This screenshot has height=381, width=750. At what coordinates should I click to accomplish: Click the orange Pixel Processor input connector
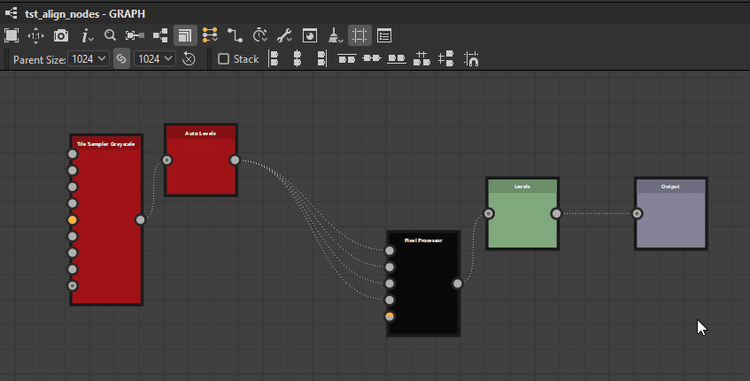click(x=390, y=316)
